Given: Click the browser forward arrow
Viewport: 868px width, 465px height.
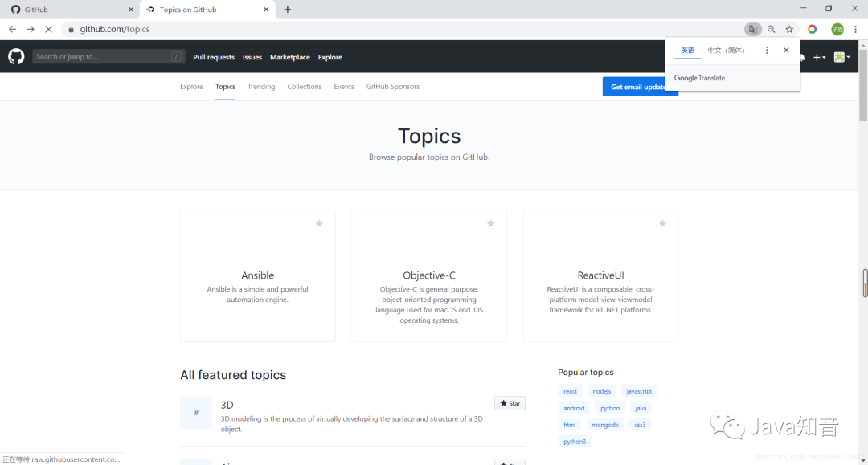Looking at the screenshot, I should click(x=31, y=29).
